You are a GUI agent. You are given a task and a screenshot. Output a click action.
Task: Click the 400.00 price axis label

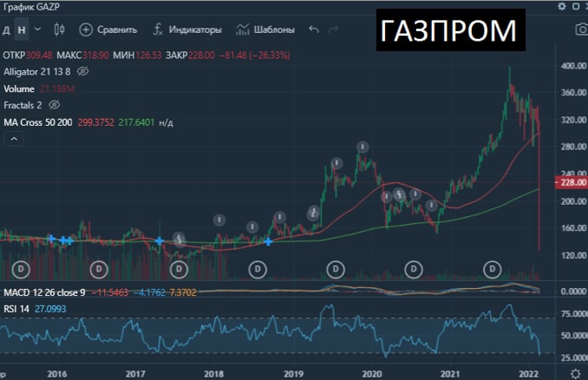click(x=574, y=66)
